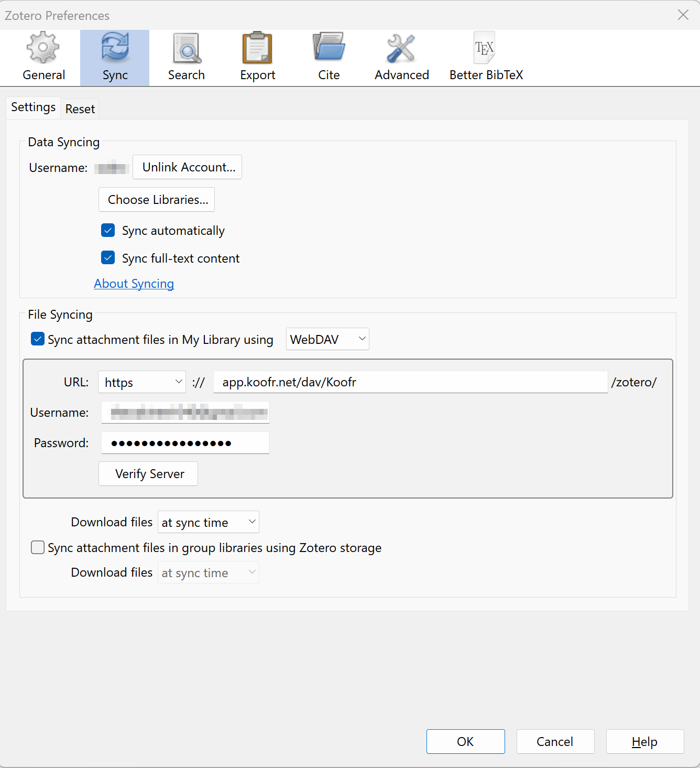Click the WebDAV URL input field
The image size is (700, 768).
410,382
